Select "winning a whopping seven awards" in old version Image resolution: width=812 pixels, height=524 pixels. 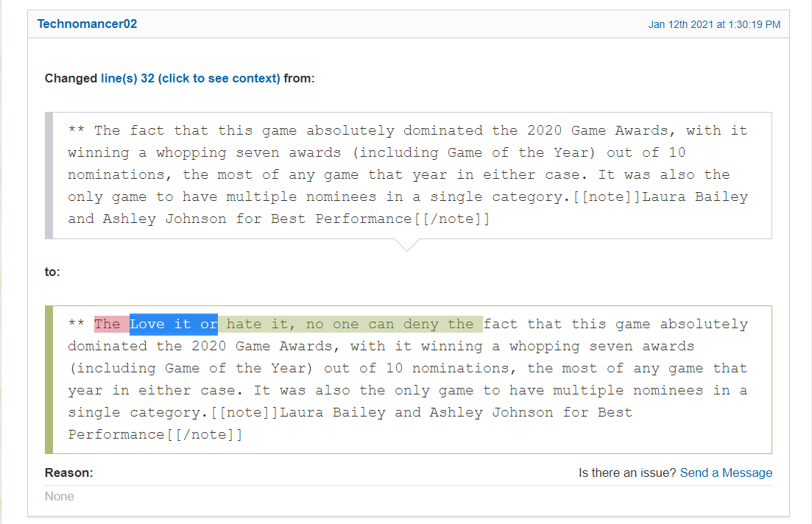coord(205,153)
